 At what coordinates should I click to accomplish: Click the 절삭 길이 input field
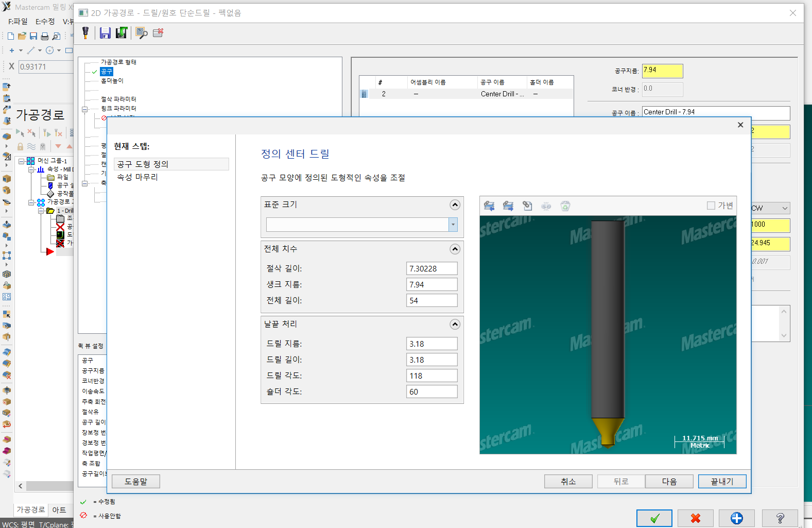[x=432, y=268]
